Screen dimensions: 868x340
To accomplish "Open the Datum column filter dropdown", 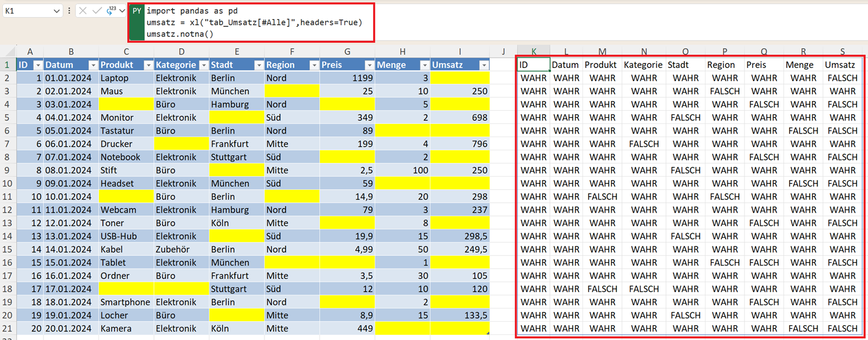I will (92, 65).
